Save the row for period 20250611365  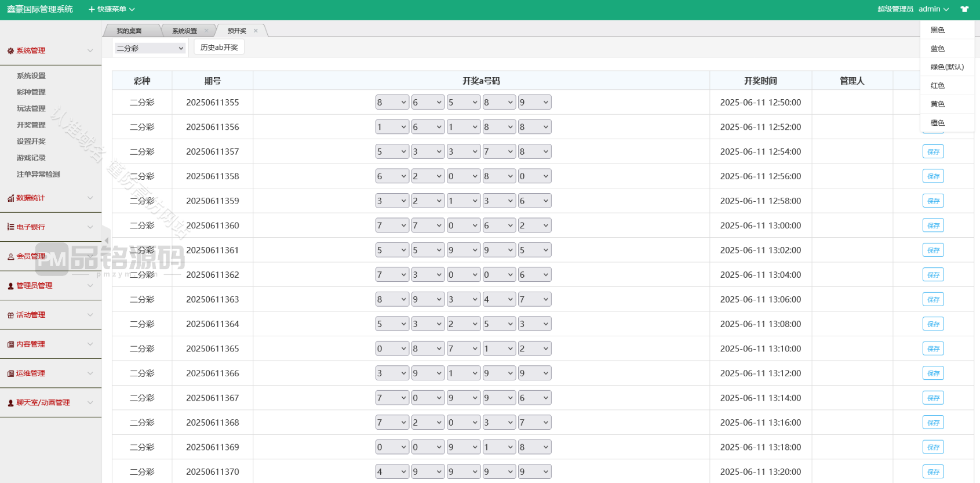[933, 348]
